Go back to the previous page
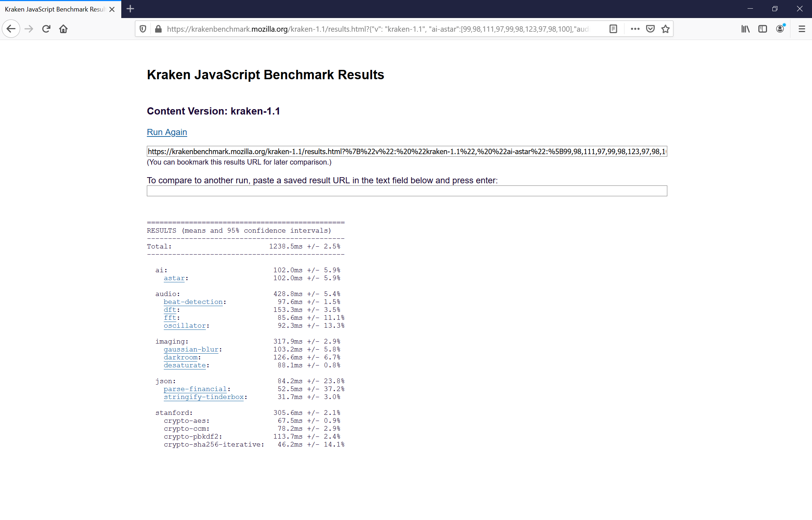This screenshot has height=520, width=812. tap(11, 29)
